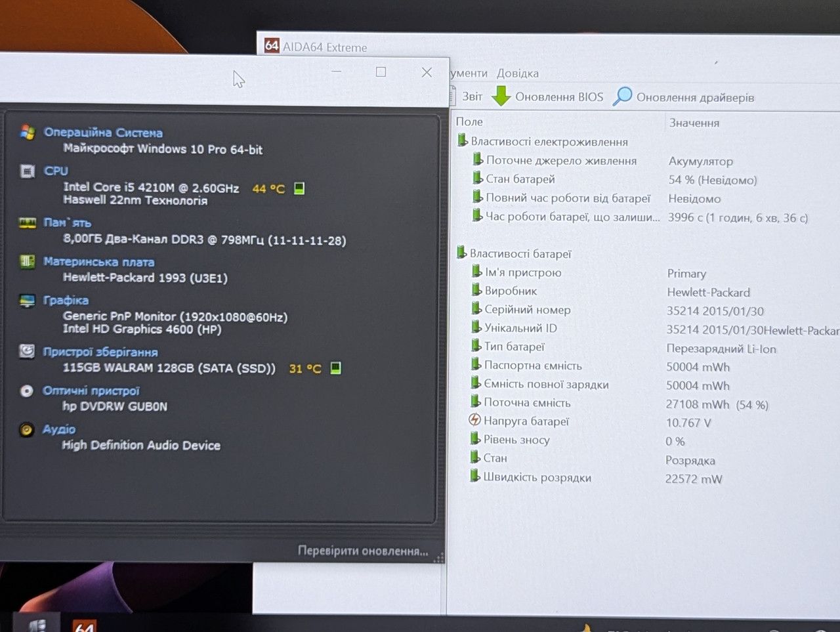Click the Поле column header
The width and height of the screenshot is (840, 632).
point(469,122)
